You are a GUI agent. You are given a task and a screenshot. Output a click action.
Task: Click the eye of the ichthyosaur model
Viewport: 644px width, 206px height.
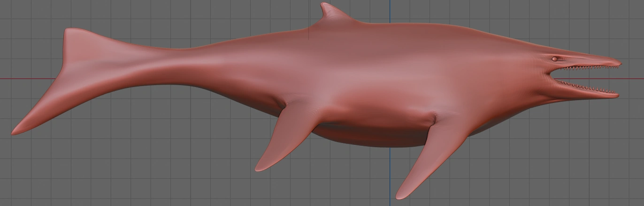tap(555, 59)
